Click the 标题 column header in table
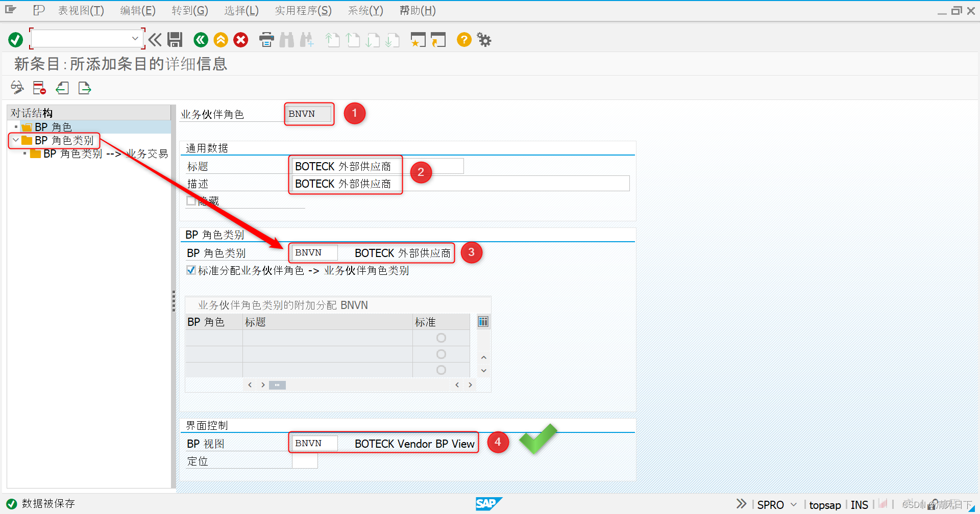Viewport: 980px width, 514px height. [x=328, y=322]
